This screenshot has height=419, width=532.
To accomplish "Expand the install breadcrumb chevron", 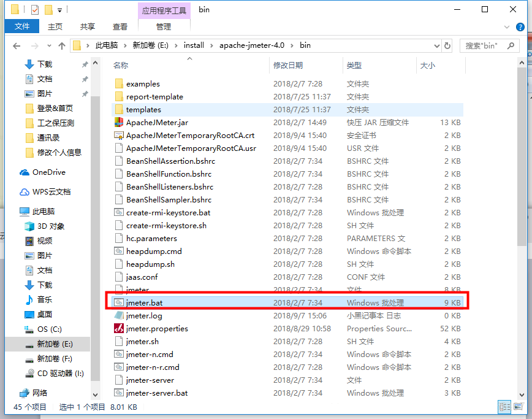I will [211, 46].
